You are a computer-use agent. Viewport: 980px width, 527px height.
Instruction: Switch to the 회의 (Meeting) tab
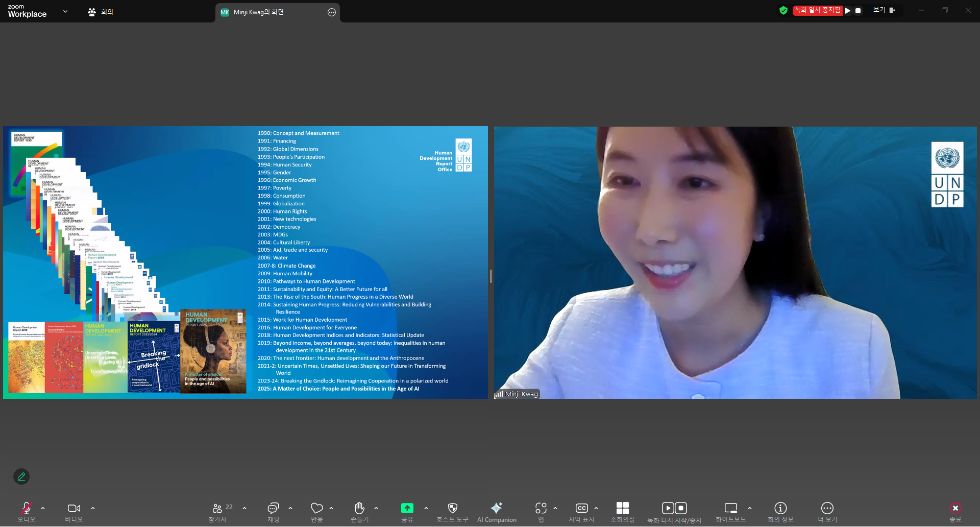pyautogui.click(x=101, y=12)
